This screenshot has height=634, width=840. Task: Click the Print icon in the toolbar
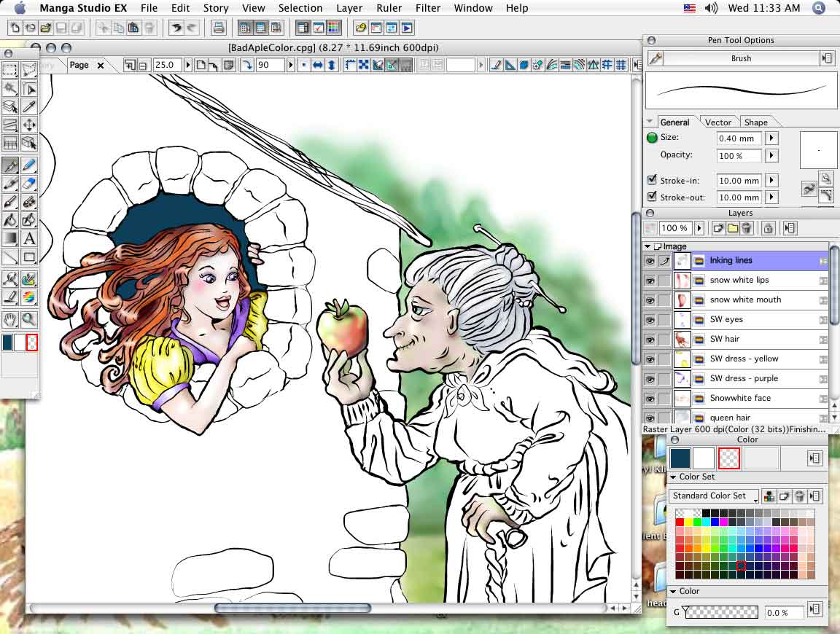[x=218, y=28]
